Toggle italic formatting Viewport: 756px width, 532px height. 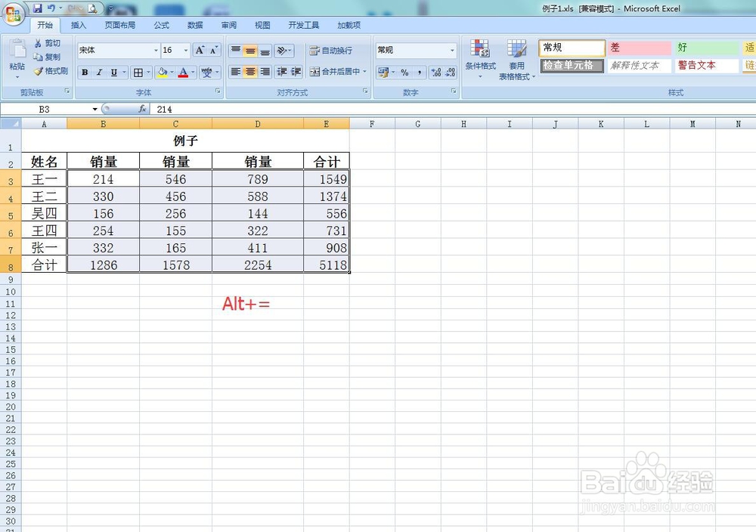click(x=99, y=73)
